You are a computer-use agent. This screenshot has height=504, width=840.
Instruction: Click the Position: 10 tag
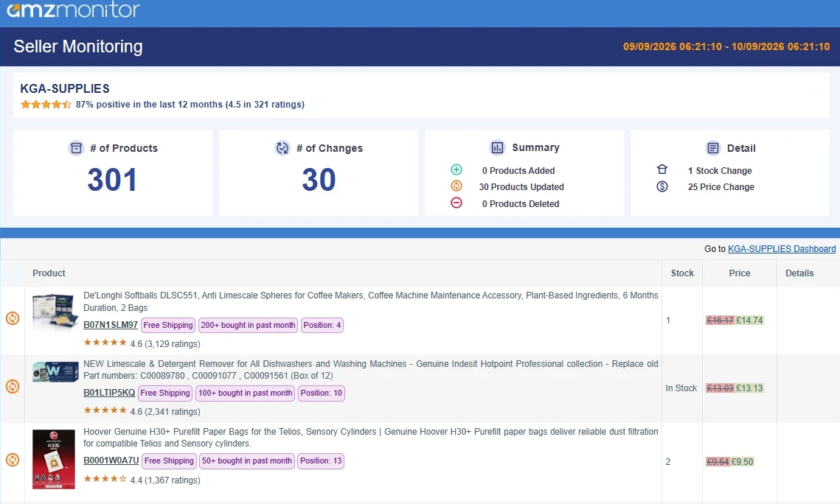pyautogui.click(x=322, y=393)
